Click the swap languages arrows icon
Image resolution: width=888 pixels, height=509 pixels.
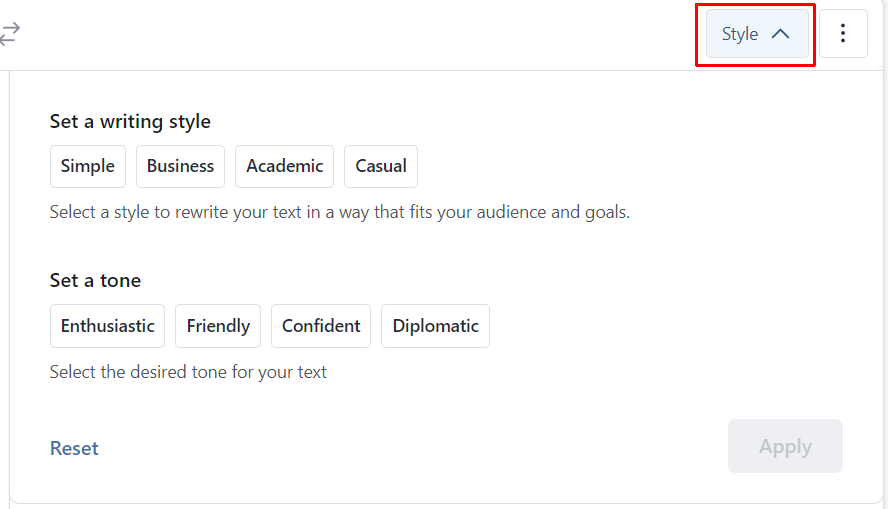(10, 33)
